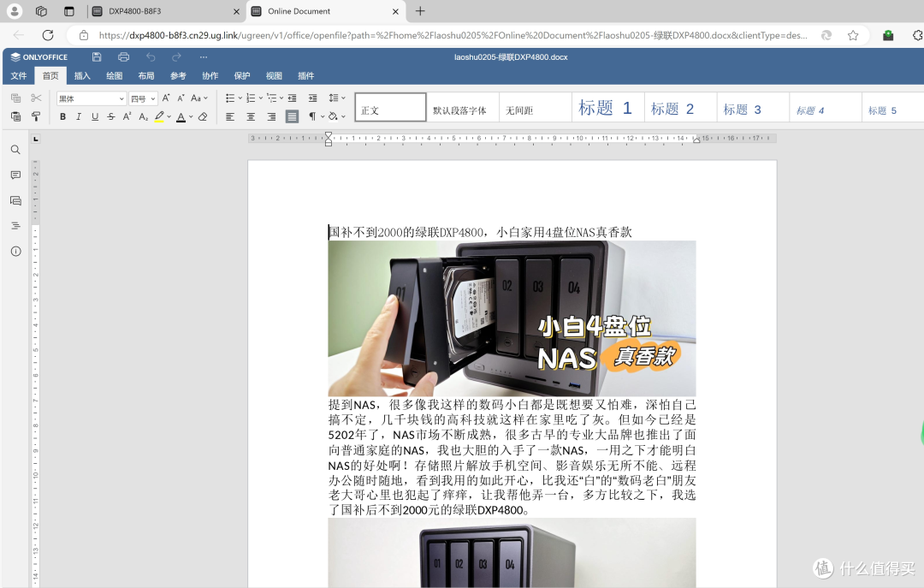The image size is (924, 588).
Task: Click the Copy icon
Action: pos(16,98)
